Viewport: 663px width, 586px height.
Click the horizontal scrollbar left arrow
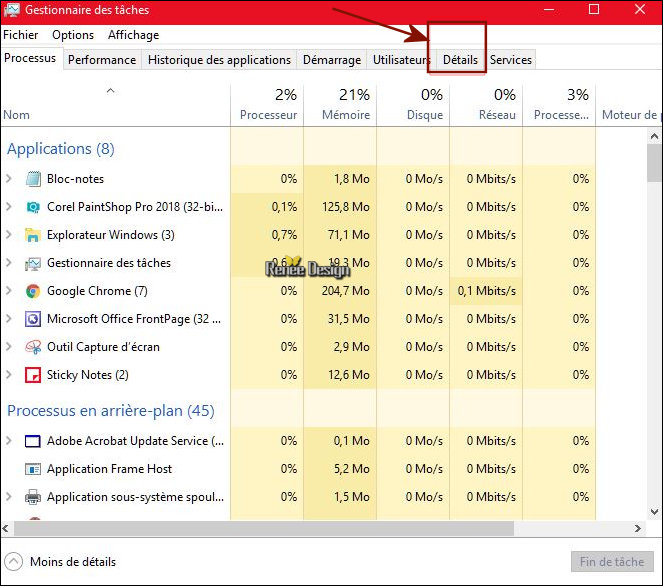tap(5, 528)
